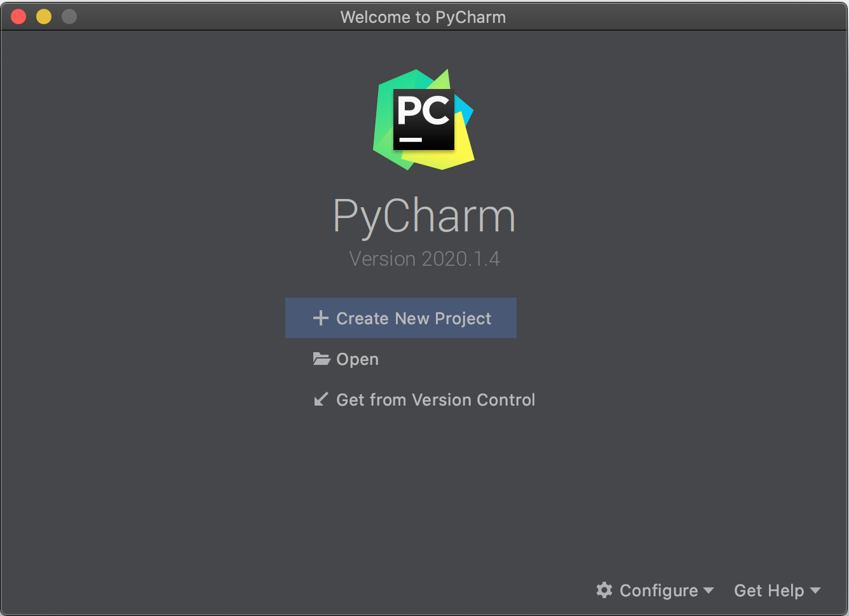Screen dimensions: 849x616
Task: Select the Get from Version Control label
Action: pyautogui.click(x=435, y=400)
